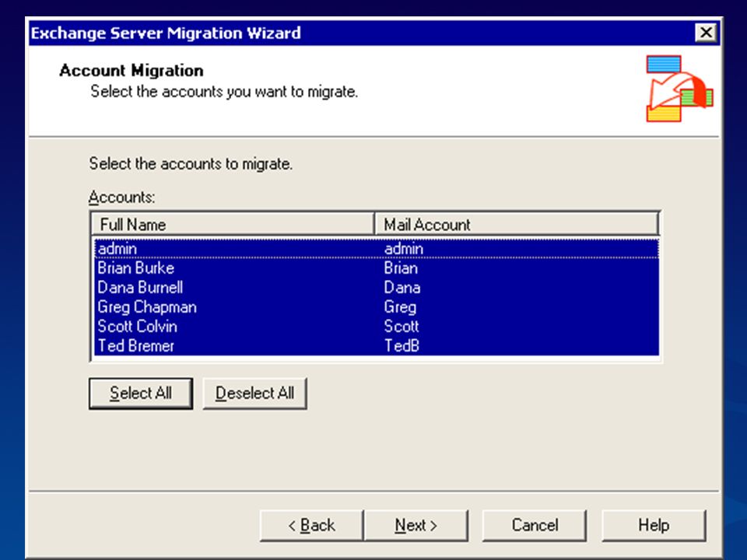Select the Ted Bremer account row

click(377, 346)
